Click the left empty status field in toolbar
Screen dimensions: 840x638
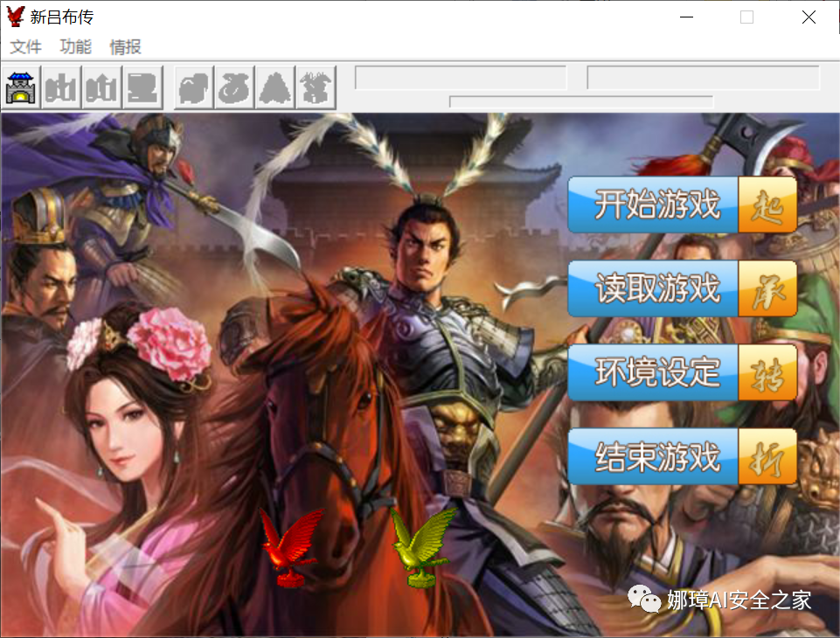461,78
